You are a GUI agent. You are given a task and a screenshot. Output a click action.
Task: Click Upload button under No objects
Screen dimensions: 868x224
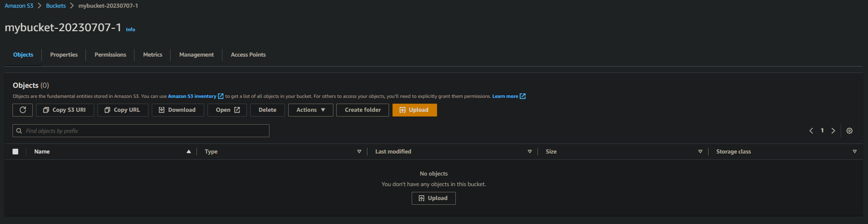tap(434, 198)
